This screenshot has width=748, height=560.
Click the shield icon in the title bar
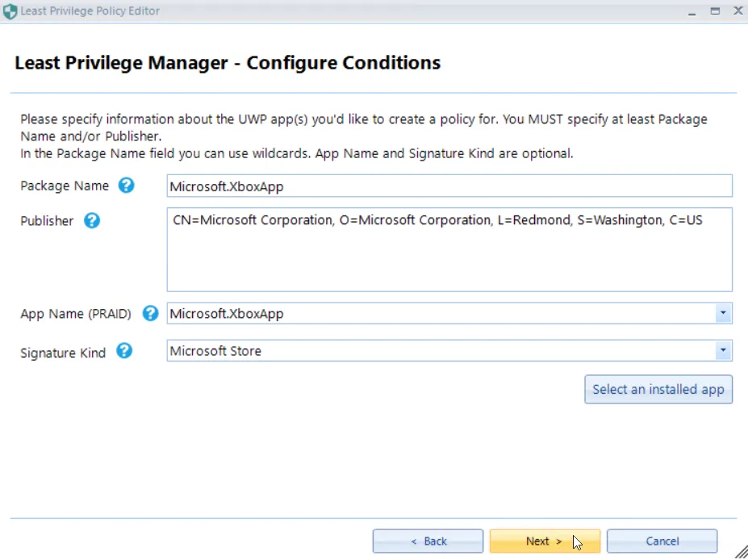[x=10, y=10]
